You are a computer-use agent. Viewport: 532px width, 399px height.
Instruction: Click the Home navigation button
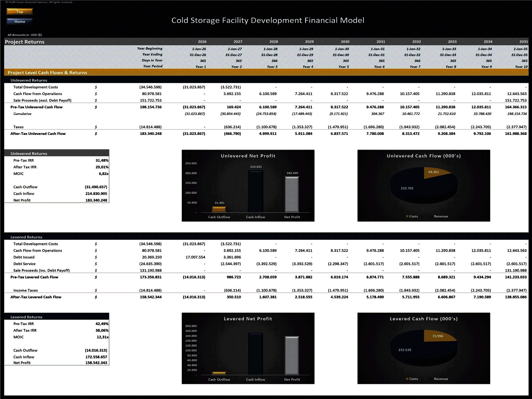click(19, 21)
